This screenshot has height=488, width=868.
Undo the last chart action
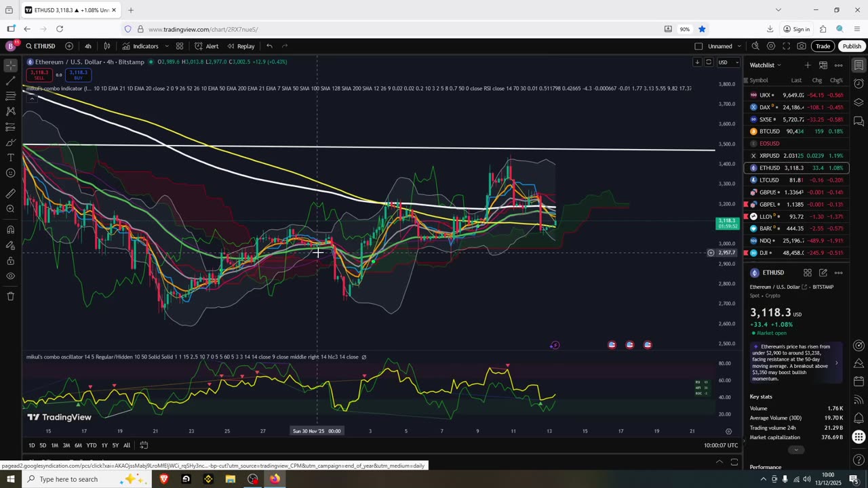pos(269,46)
